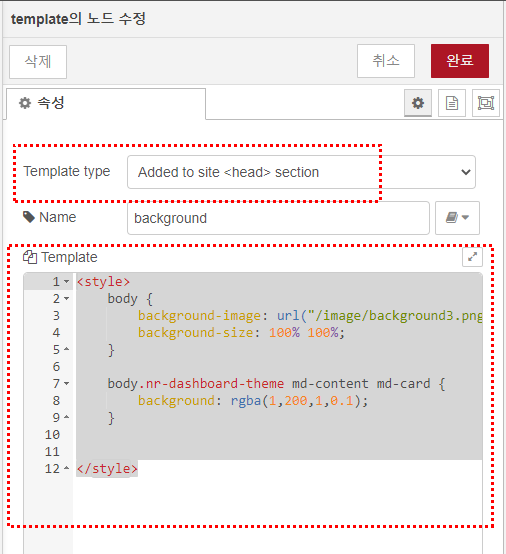506x554 pixels.
Task: Open node properties gear icon button
Action: point(418,103)
